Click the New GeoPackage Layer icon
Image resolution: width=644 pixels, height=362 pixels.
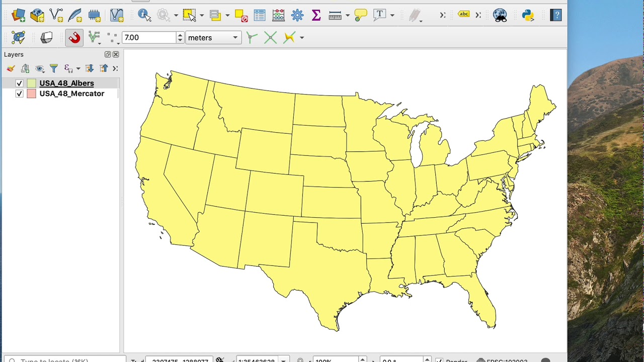37,15
